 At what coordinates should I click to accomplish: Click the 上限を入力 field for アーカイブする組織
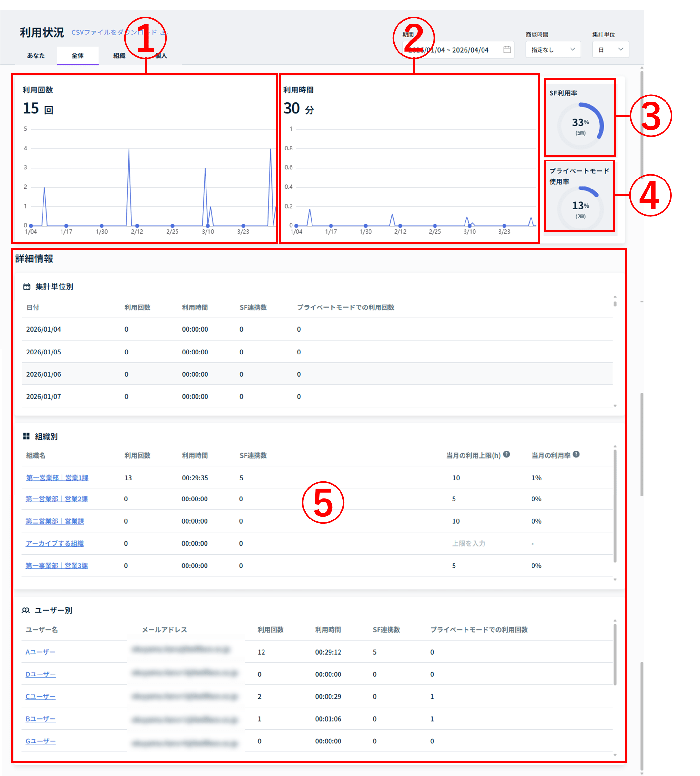pyautogui.click(x=468, y=543)
